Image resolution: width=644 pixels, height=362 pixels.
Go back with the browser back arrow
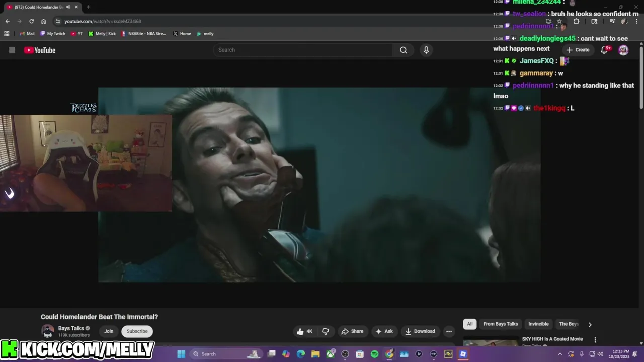(7, 21)
